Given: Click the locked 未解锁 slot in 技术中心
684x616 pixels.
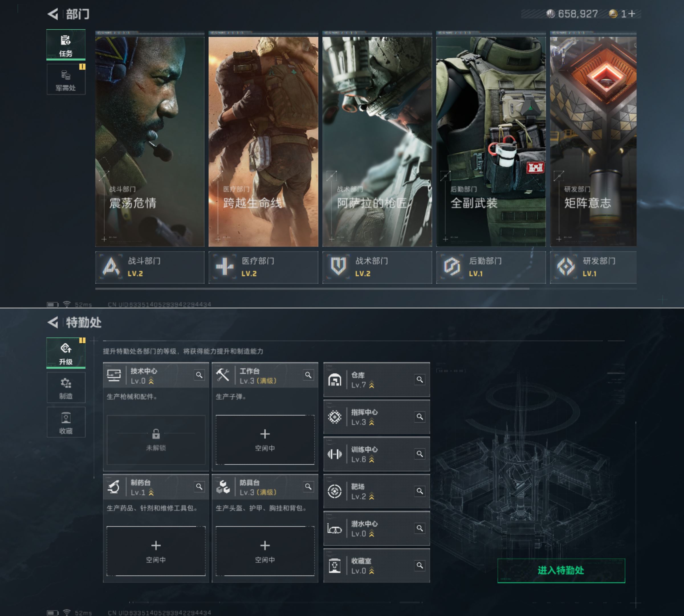Looking at the screenshot, I should [156, 440].
